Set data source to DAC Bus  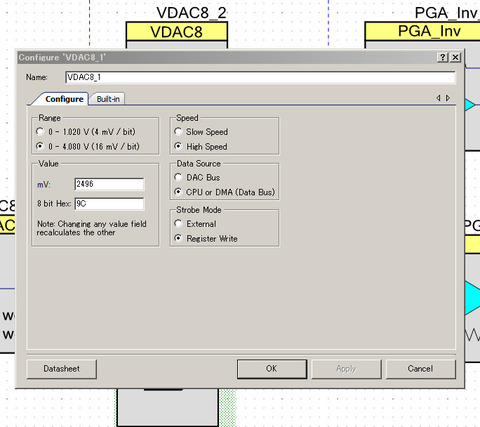coord(178,177)
